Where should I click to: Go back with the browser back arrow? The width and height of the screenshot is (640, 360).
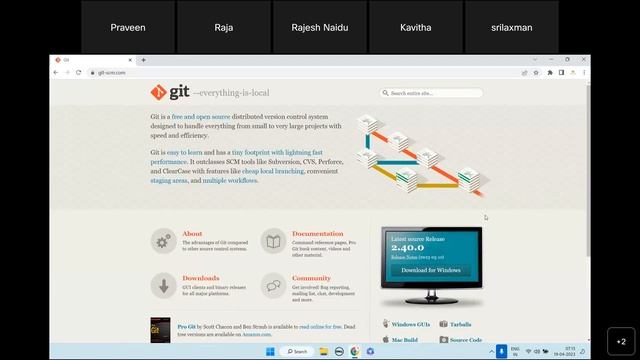click(x=56, y=73)
